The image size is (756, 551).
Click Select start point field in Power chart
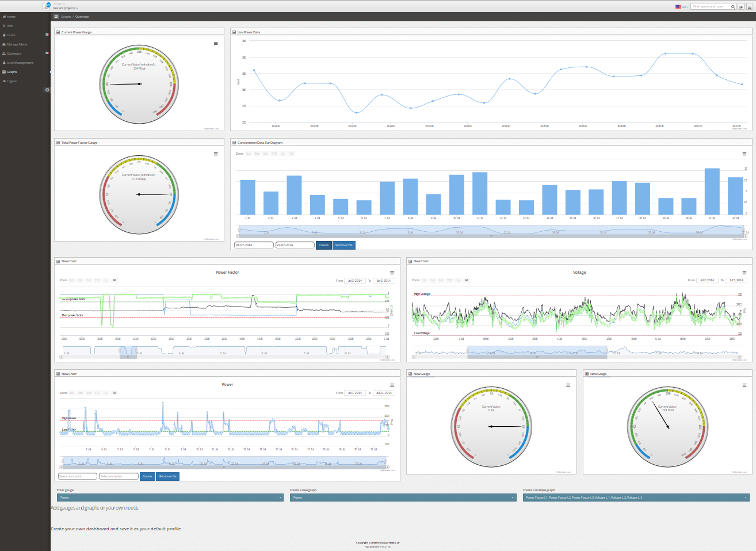click(x=78, y=476)
